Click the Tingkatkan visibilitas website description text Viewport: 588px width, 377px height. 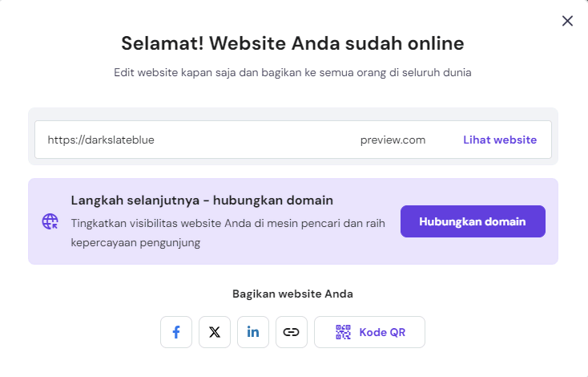[x=228, y=223]
